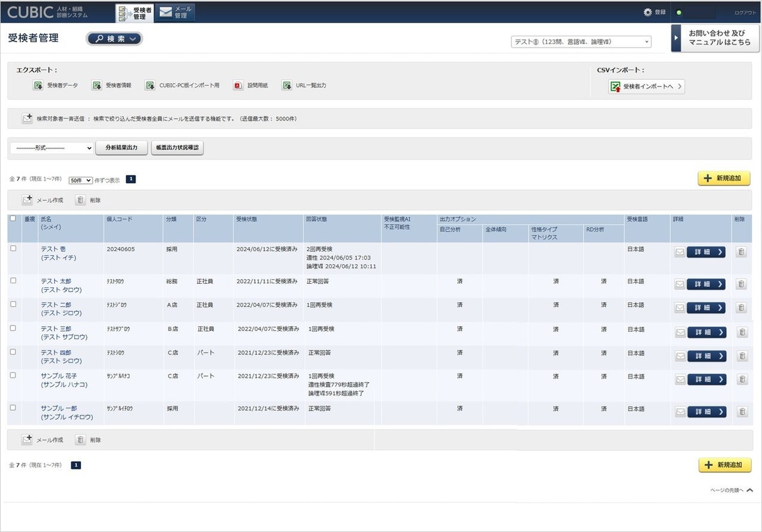The height and width of the screenshot is (532, 762).
Task: Check the サンプル 花子 row checkbox
Action: 13,375
